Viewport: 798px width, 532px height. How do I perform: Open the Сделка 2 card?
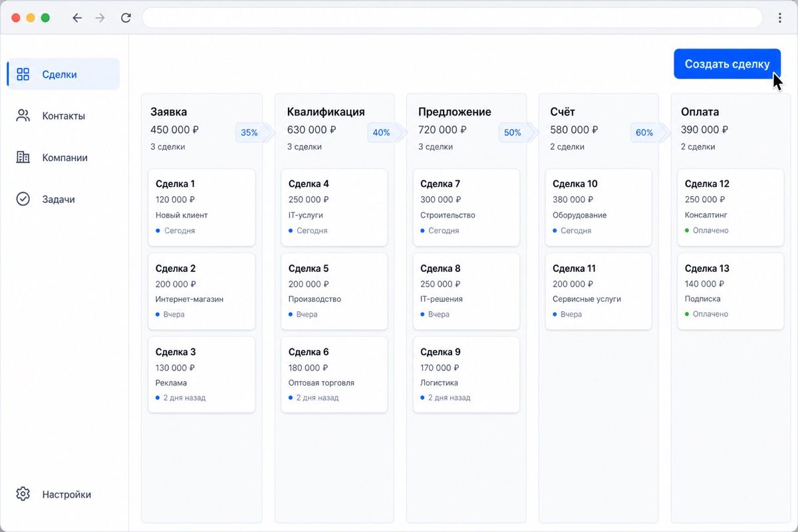coord(201,291)
